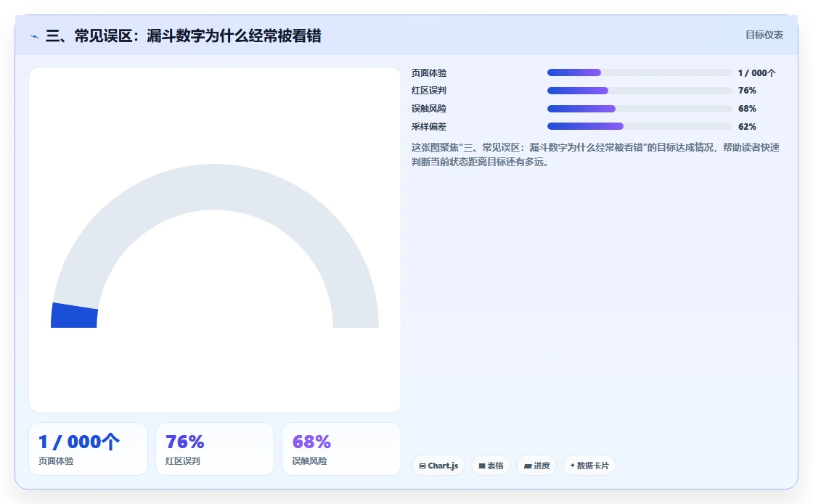The height and width of the screenshot is (504, 813).
Task: Click the 目标仪表 label in header
Action: (x=764, y=36)
